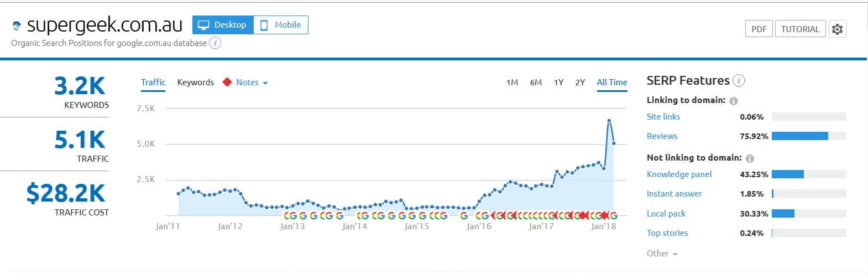Click the 3.2K keywords value

pos(80,86)
